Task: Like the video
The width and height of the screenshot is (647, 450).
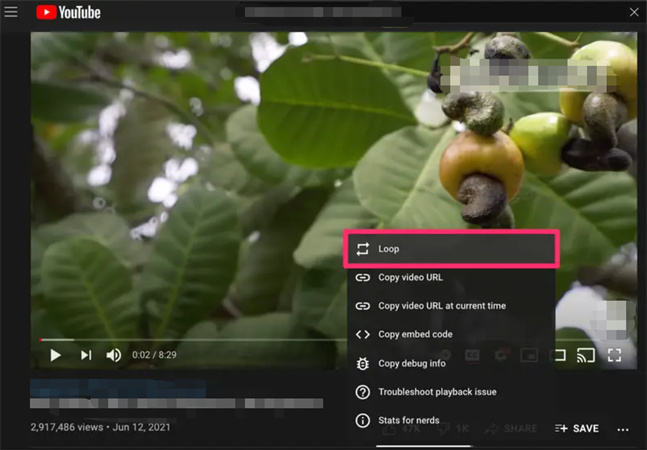Action: coord(401,429)
